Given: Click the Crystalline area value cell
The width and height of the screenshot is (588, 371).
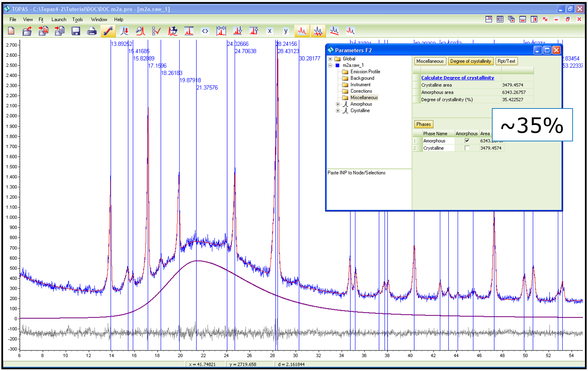Looking at the screenshot, I should tap(517, 85).
